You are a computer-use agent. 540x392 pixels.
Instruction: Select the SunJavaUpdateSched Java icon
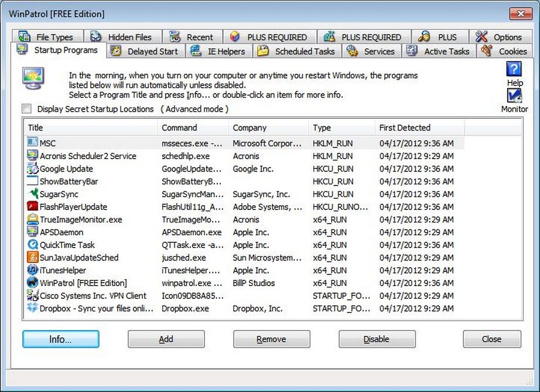click(32, 257)
